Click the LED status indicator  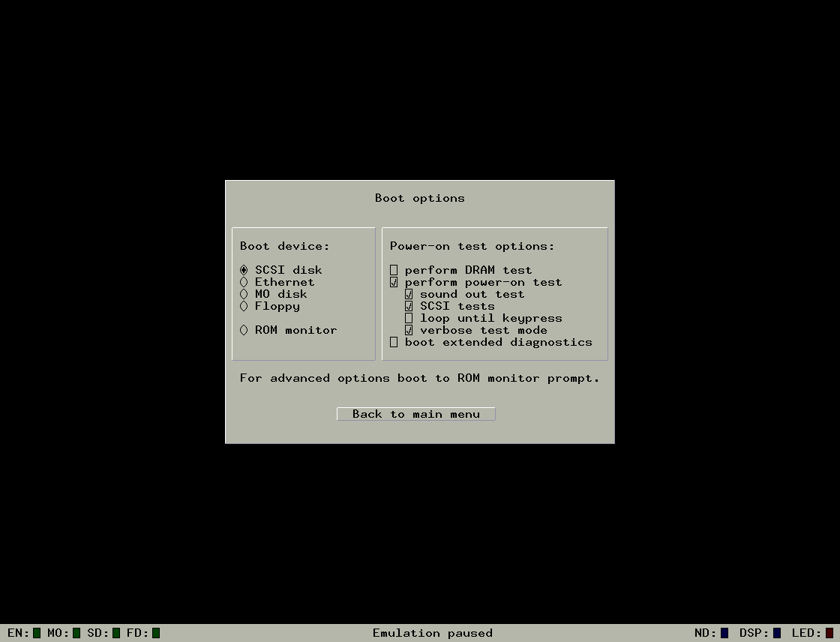(828, 632)
